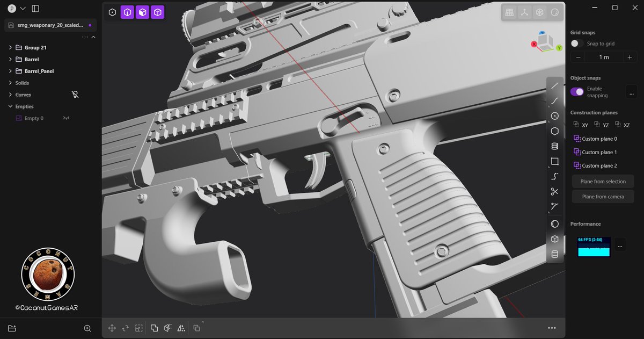Toggle the viewport grid display icon
The image size is (644, 339).
pos(510,12)
